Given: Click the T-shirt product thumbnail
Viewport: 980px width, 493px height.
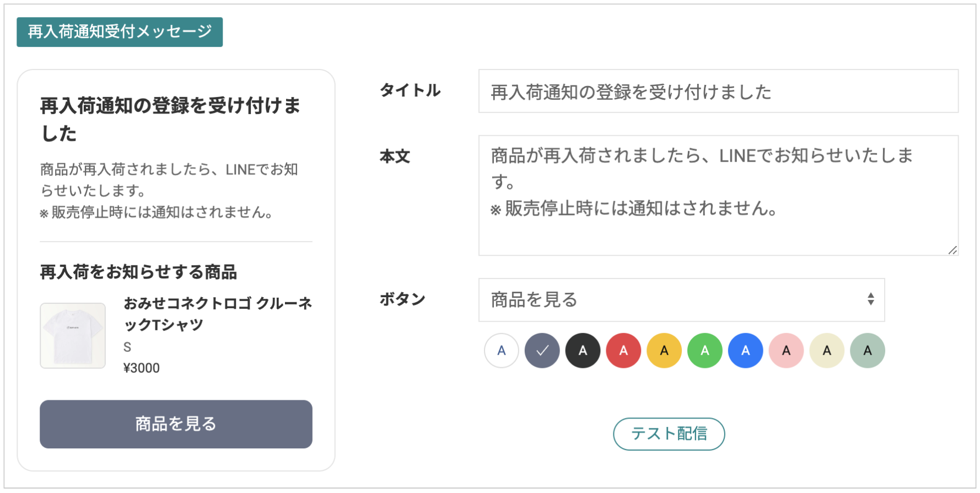Looking at the screenshot, I should 73,336.
